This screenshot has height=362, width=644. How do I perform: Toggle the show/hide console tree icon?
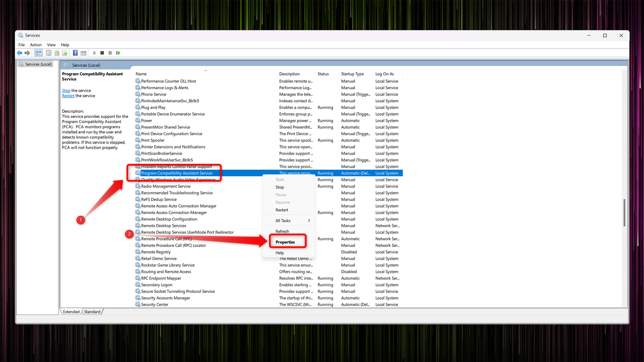tap(38, 53)
